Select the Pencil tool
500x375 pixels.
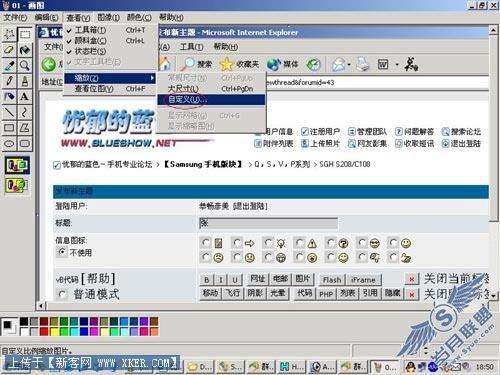point(9,81)
